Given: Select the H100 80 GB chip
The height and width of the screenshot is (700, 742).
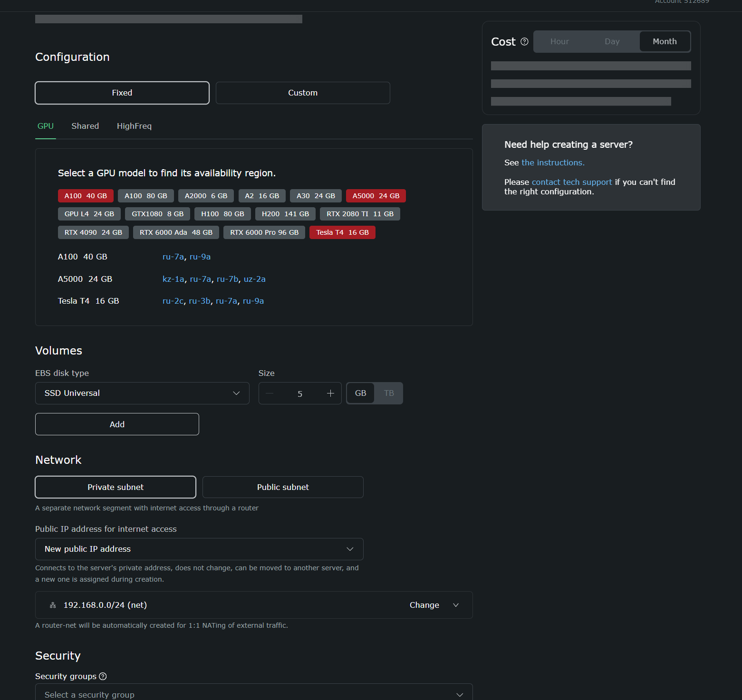Looking at the screenshot, I should [x=222, y=214].
